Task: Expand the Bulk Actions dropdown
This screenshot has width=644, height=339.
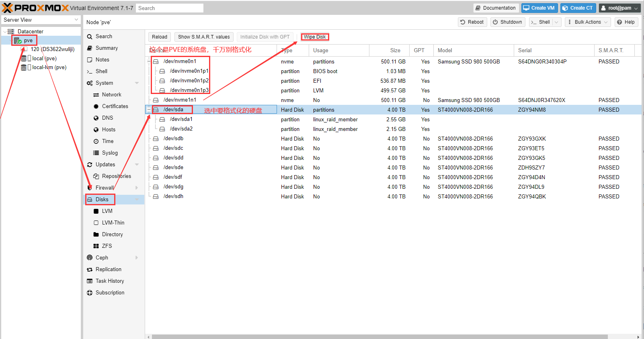Action: (x=587, y=22)
